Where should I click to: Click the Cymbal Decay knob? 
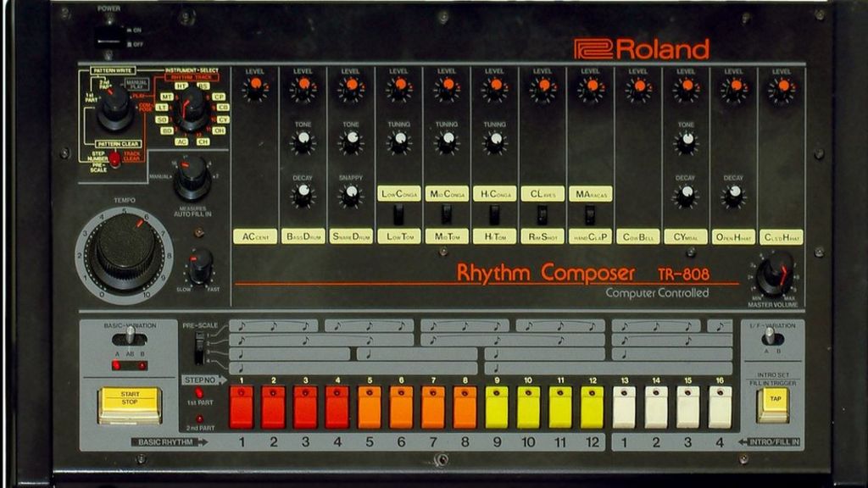point(685,196)
